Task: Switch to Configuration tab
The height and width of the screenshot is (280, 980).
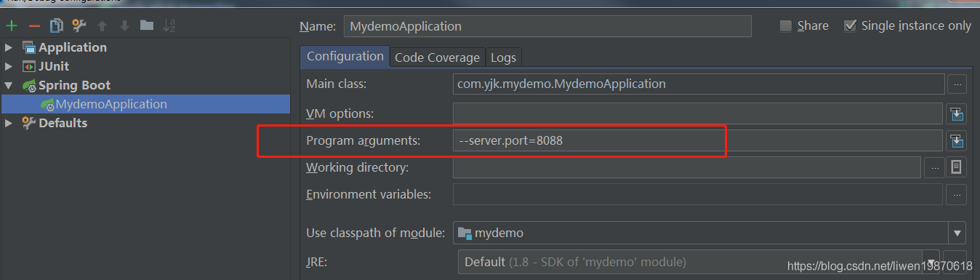Action: (x=345, y=57)
